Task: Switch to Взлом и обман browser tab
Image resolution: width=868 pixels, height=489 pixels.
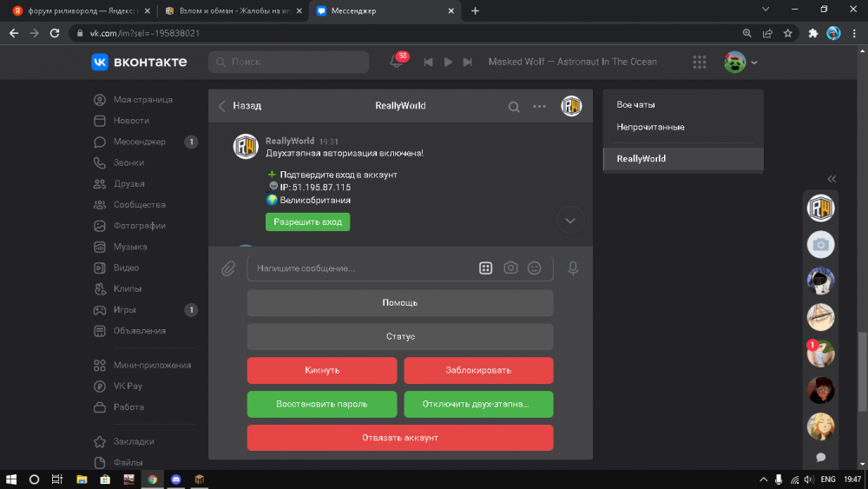Action: 233,11
